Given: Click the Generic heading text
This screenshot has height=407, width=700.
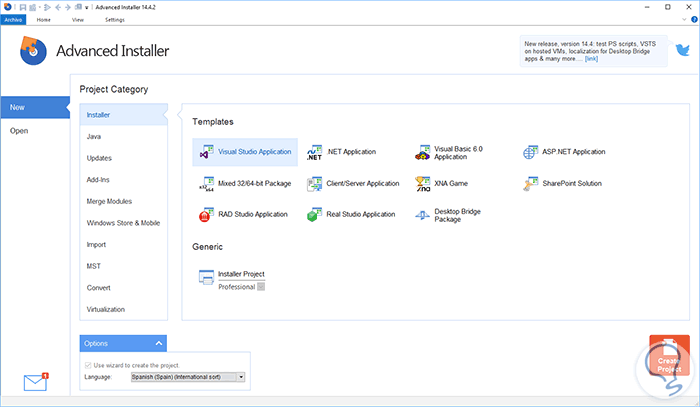Looking at the screenshot, I should point(208,247).
